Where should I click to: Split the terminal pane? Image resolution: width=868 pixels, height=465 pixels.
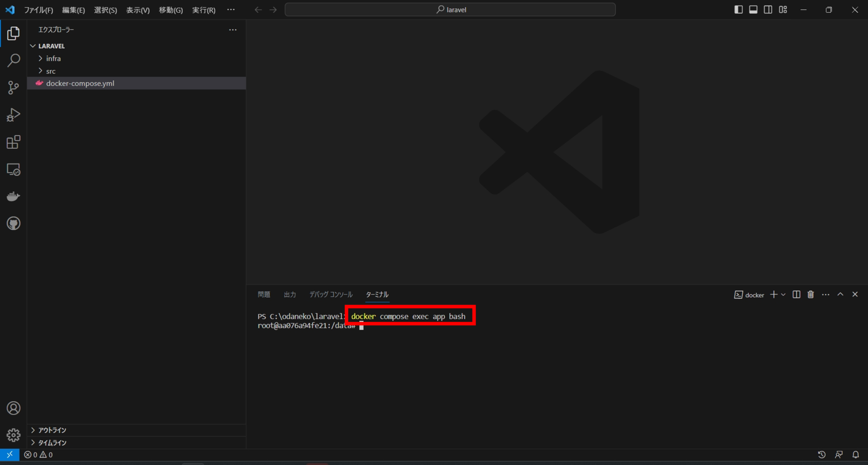click(x=796, y=294)
